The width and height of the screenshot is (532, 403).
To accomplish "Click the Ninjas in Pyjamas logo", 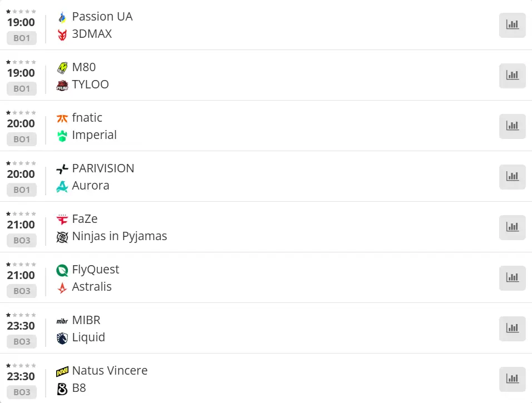I will pos(62,237).
